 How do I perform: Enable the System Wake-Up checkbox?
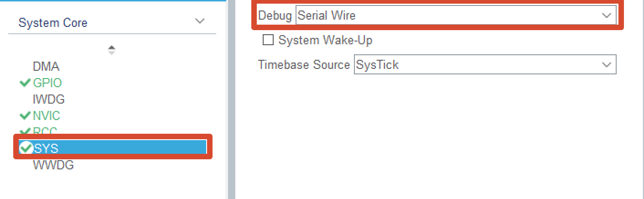tap(268, 40)
